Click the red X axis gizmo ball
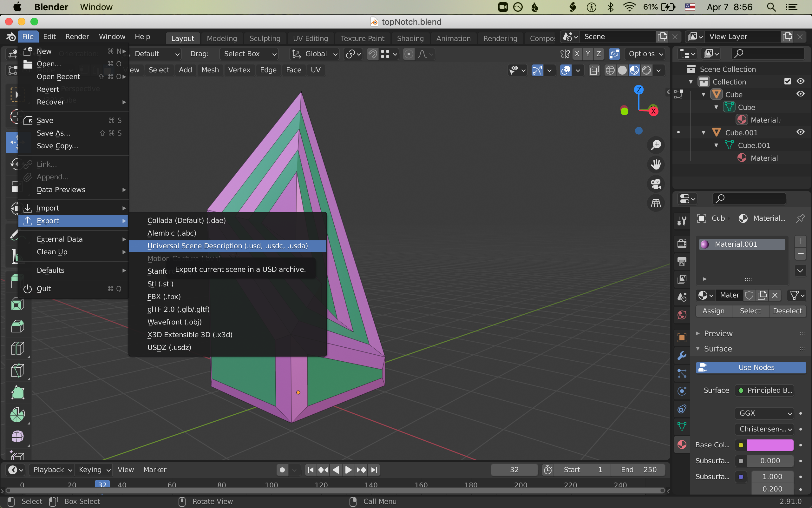 pos(653,111)
